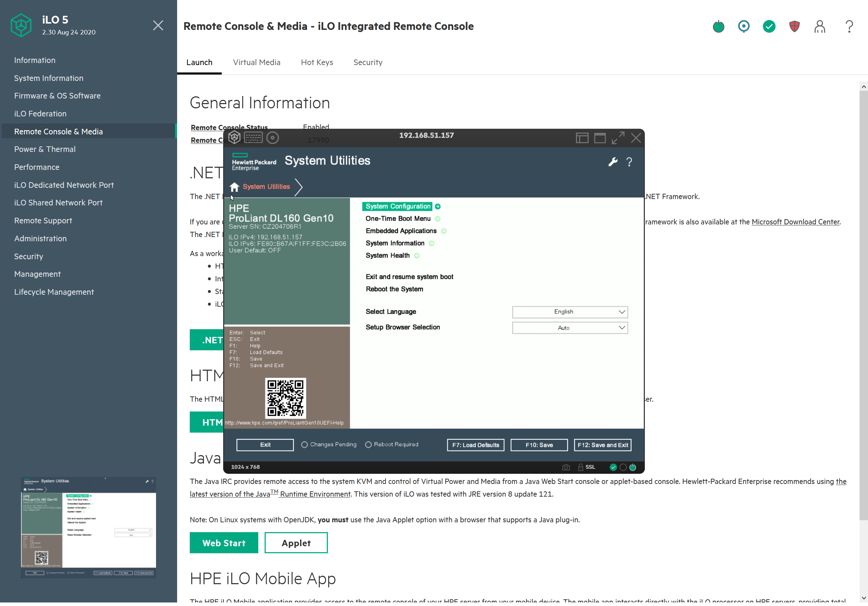Click the UID target indicator icon in header
This screenshot has width=868, height=606.
744,26
